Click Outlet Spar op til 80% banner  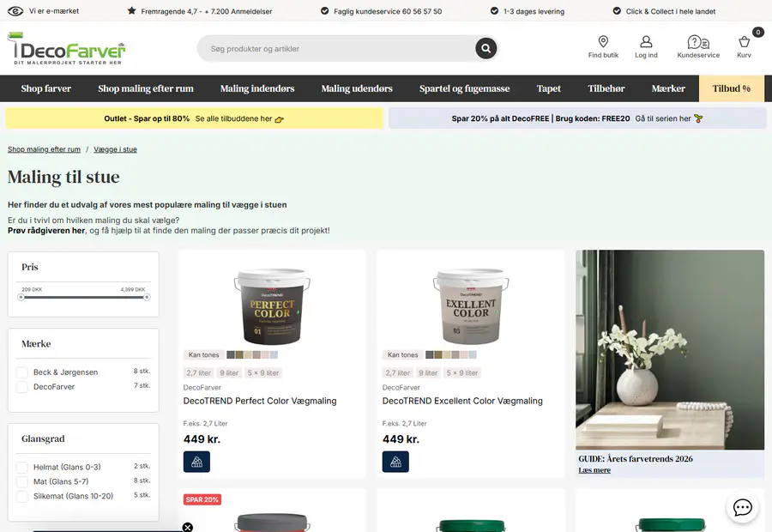[194, 118]
